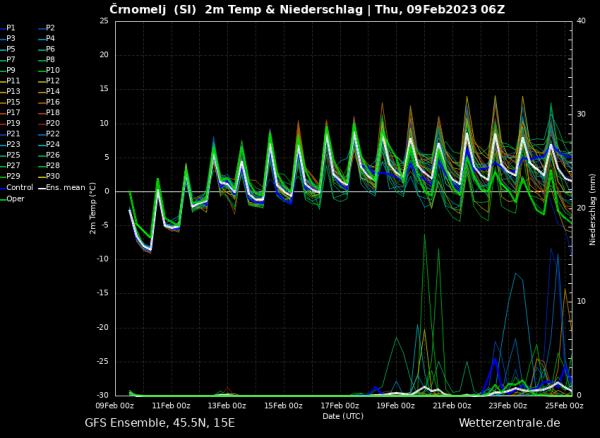Click the 15Feb 00z axis label
Screen dimensions: 600x438
pos(284,406)
